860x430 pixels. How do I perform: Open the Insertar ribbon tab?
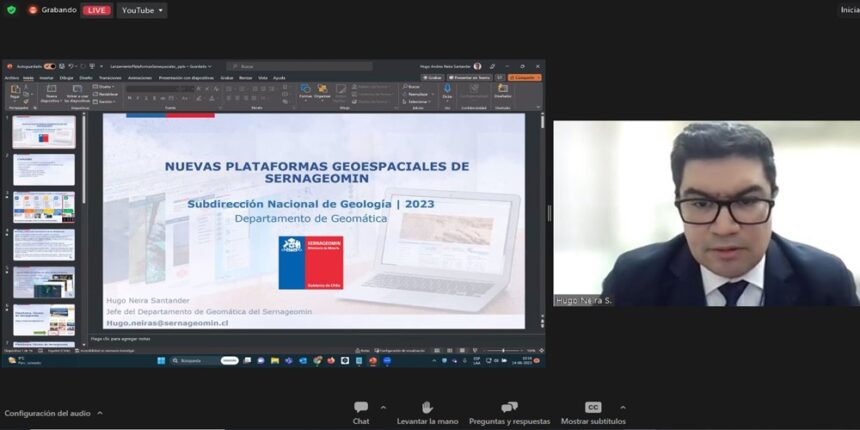pos(46,77)
